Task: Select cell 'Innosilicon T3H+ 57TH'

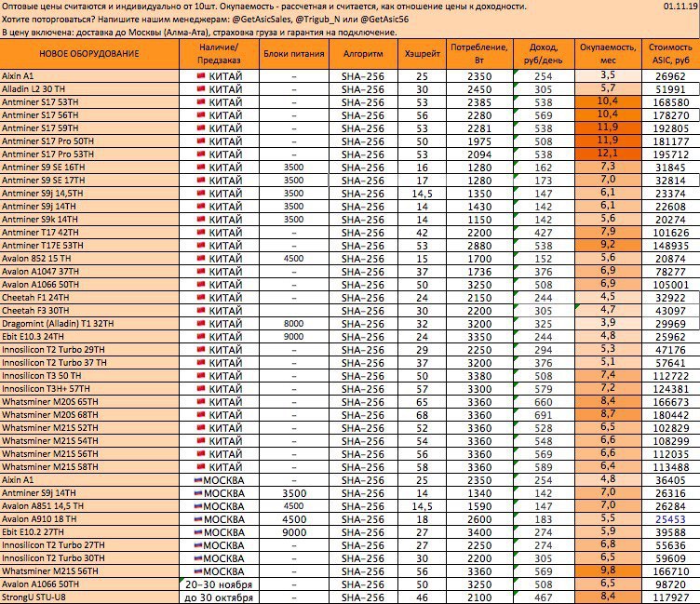Action: 89,388
